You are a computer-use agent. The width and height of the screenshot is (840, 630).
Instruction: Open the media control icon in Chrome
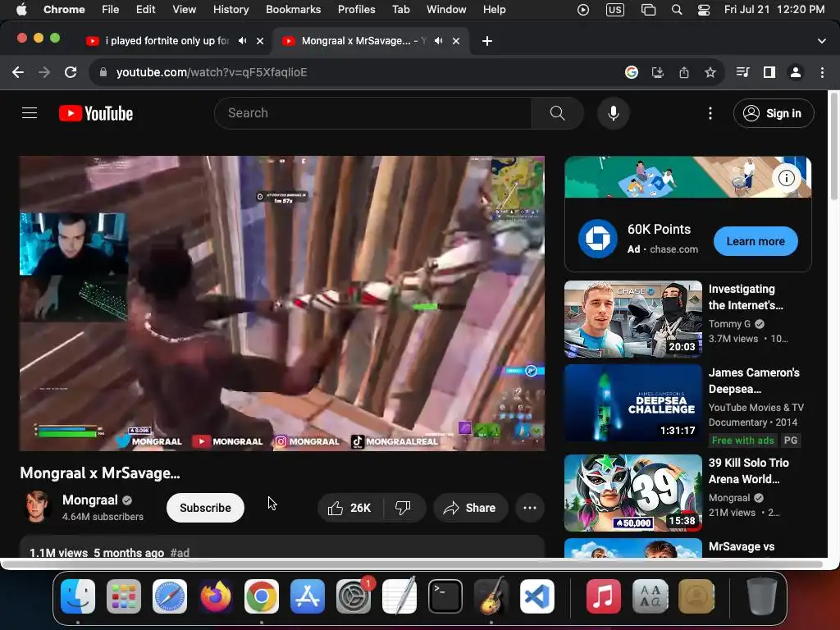pos(742,72)
